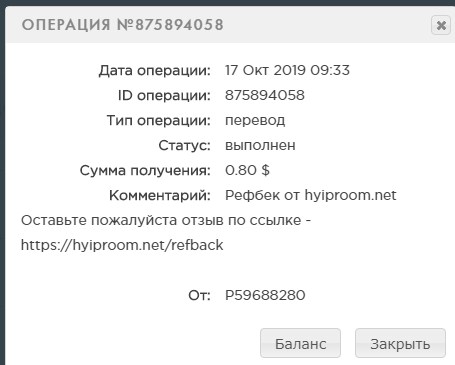Click the Сумма получения label
This screenshot has width=455, height=365.
(x=145, y=171)
